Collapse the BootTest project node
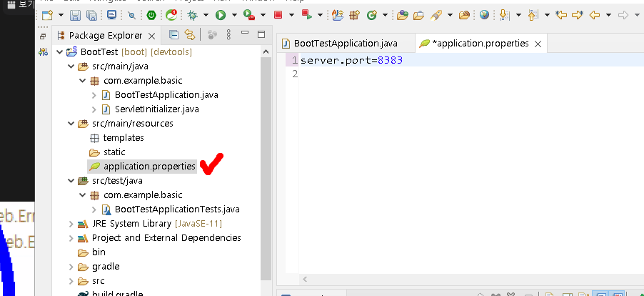644x296 pixels. [x=59, y=52]
